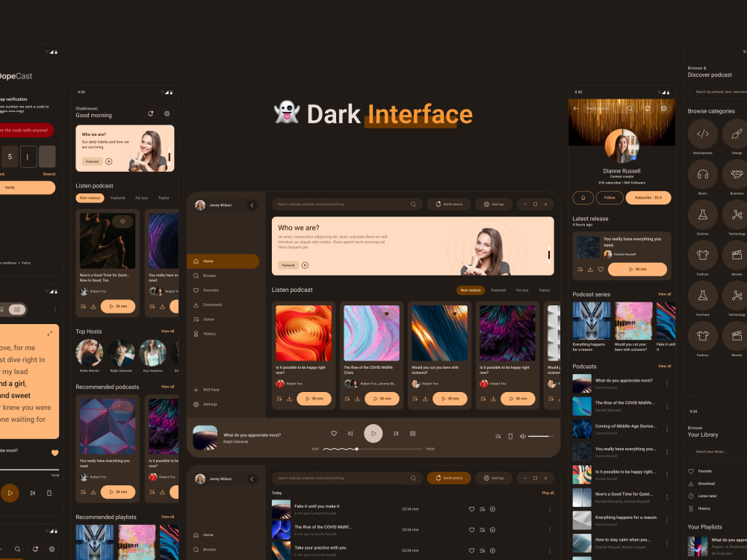Favorite the Latest release on Dianne's profile
Screen dimensions: 747x560
coord(601,270)
